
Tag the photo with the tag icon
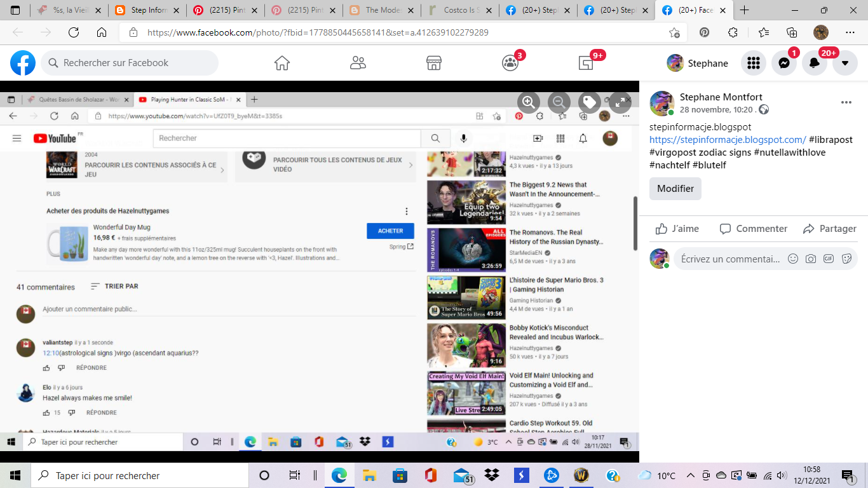pos(589,102)
